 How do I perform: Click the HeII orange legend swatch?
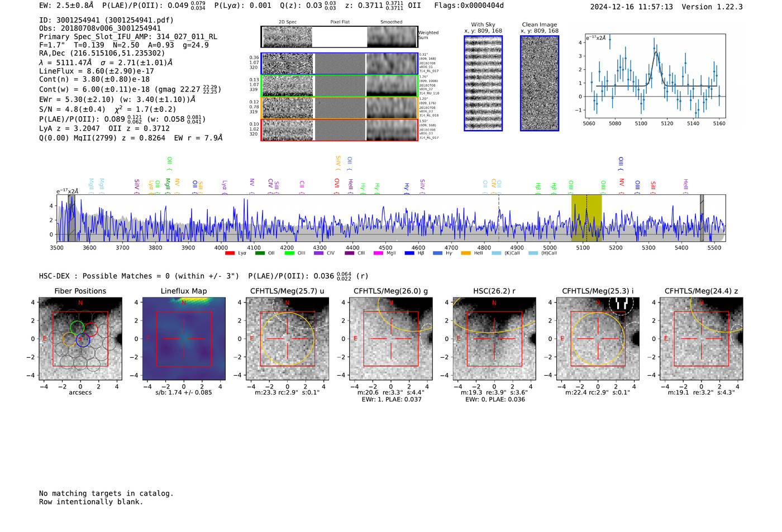466,253
